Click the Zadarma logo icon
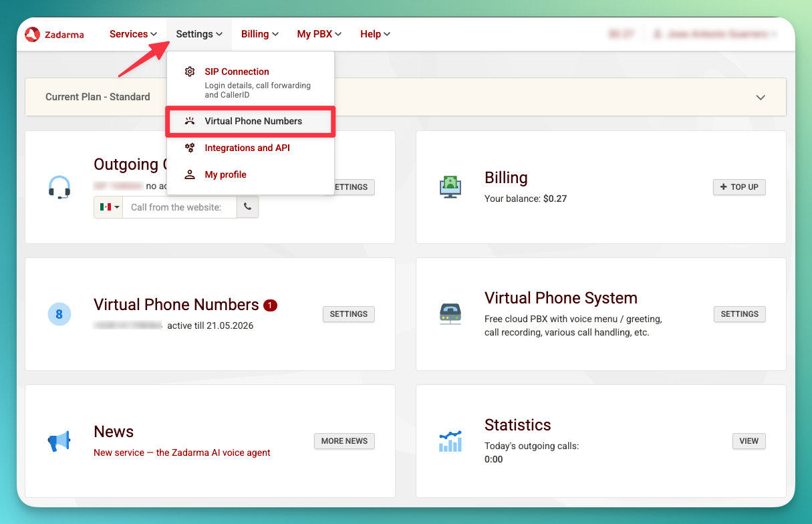Screen dimensions: 812x524 tap(31, 33)
